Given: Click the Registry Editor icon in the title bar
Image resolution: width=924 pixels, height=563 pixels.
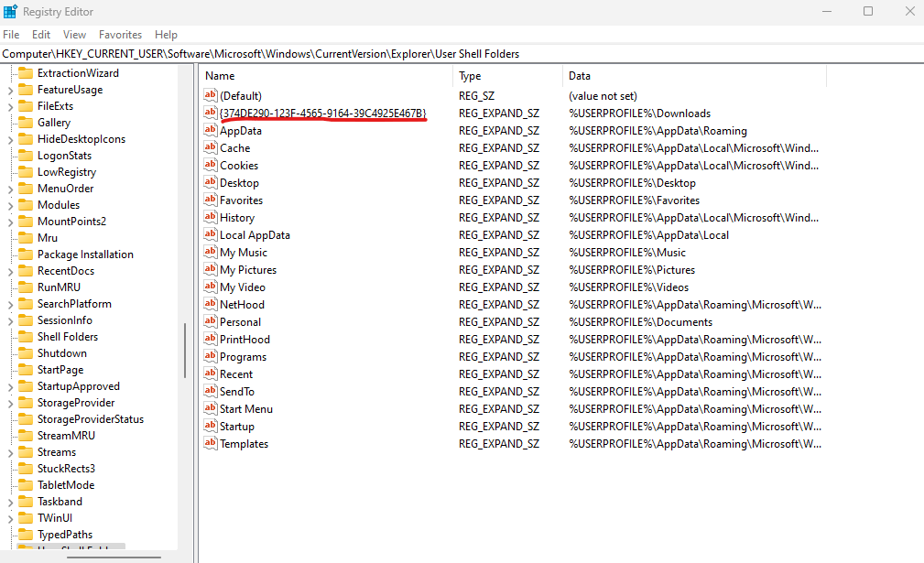Looking at the screenshot, I should [10, 11].
